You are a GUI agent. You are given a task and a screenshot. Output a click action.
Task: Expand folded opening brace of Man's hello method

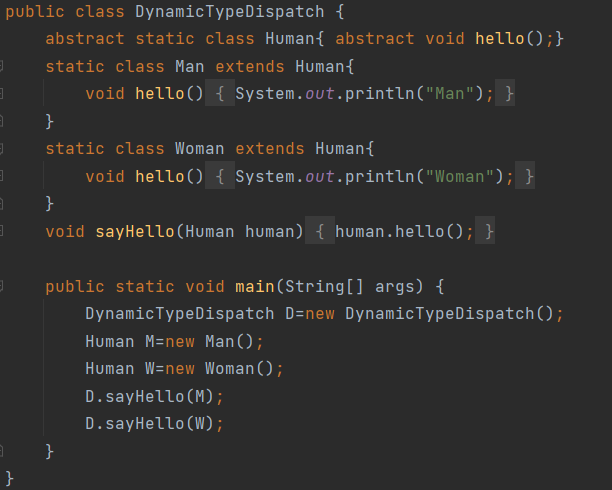tap(220, 93)
